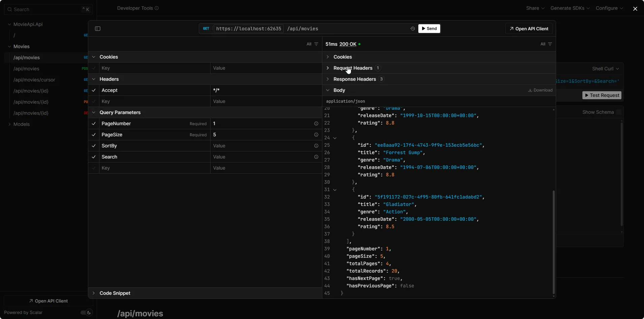Open the request filter All icon
This screenshot has height=319, width=644.
[311, 44]
